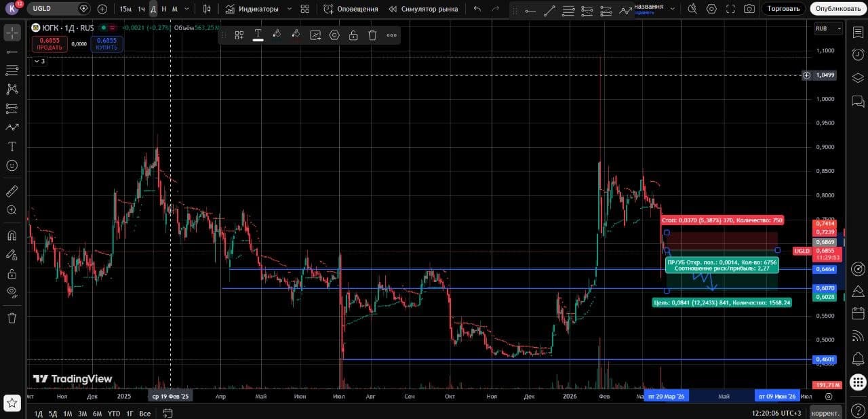Open the Симулятор рынка replay tool

[x=423, y=9]
